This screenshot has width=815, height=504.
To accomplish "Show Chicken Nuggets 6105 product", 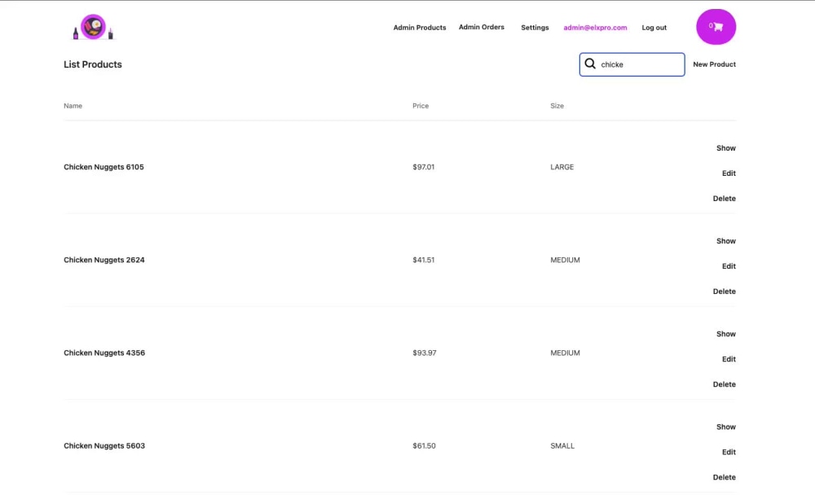I will (x=725, y=148).
